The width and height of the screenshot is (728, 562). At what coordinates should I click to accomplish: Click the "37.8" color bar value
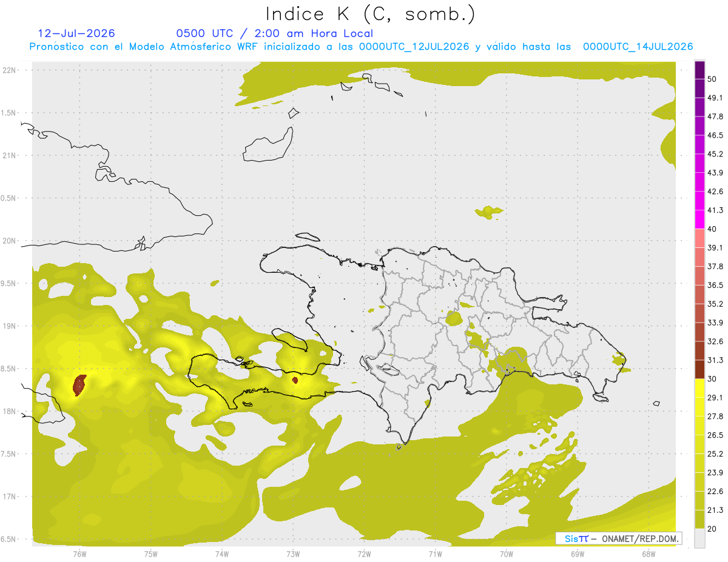(x=715, y=266)
